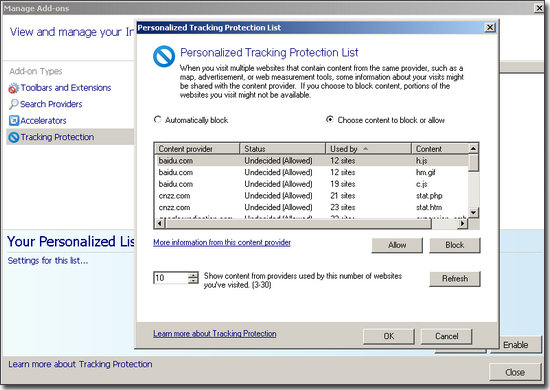Screen dimensions: 550x390
Task: Select the baidu.com row with hm.gif
Action: point(311,172)
